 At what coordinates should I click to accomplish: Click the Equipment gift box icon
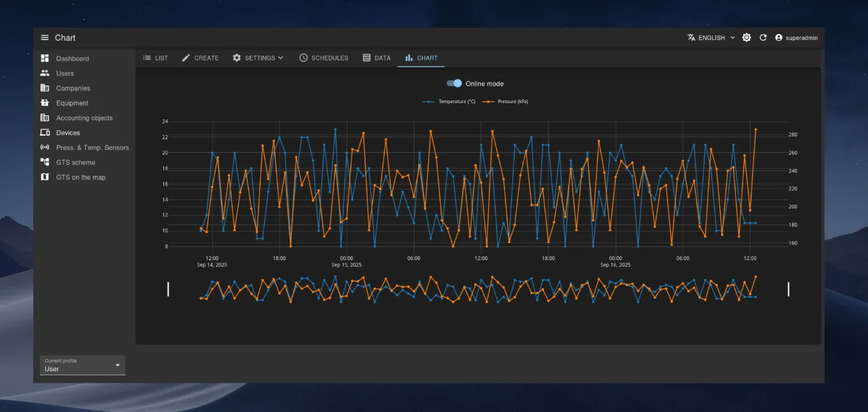(x=45, y=103)
